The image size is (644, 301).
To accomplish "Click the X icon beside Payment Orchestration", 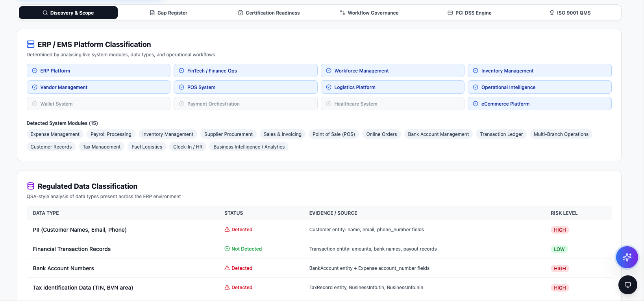I will [x=181, y=104].
